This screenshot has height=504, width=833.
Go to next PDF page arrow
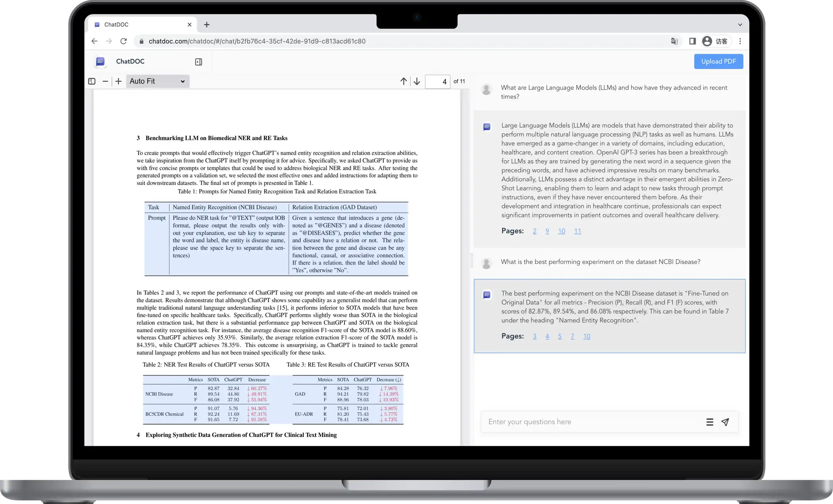coord(417,81)
